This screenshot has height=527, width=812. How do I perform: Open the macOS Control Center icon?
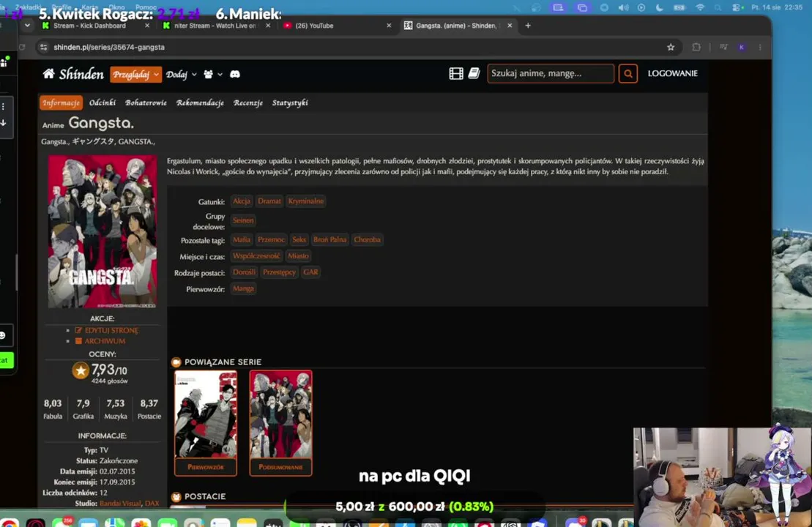[736, 7]
